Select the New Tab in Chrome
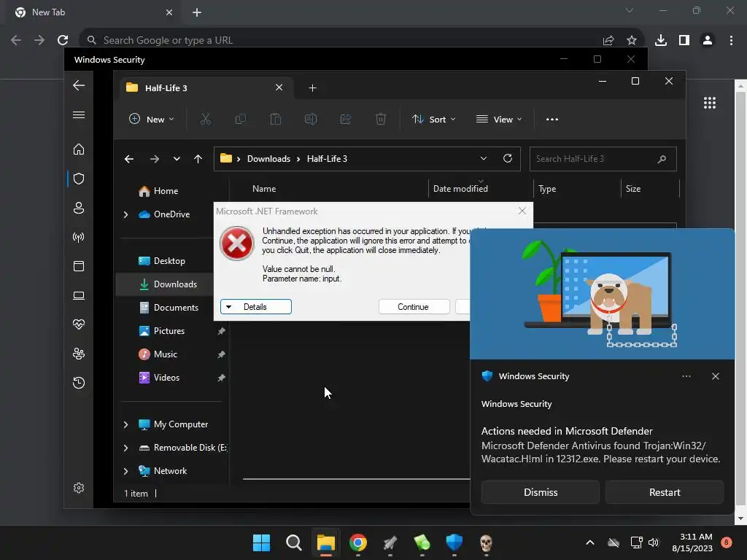 pos(93,12)
